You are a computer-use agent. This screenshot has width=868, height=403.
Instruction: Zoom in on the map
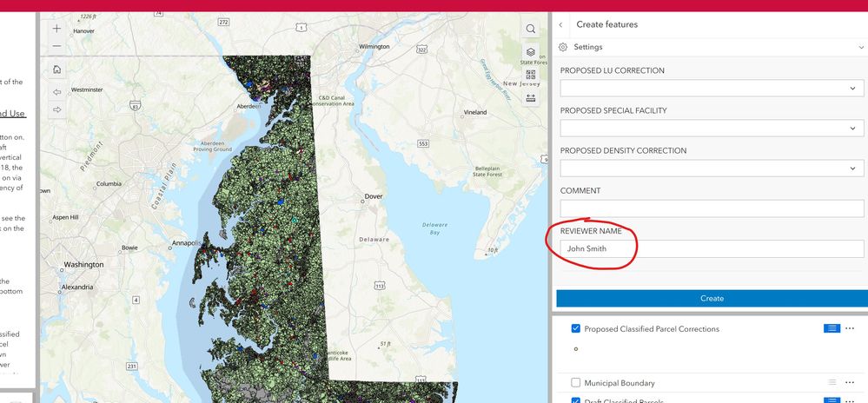pos(57,29)
